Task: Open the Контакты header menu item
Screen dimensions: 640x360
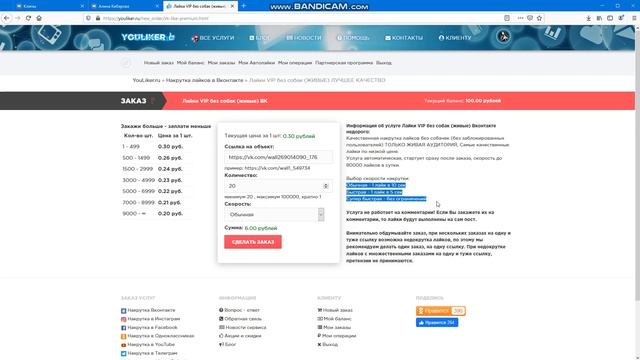Action: tap(404, 38)
